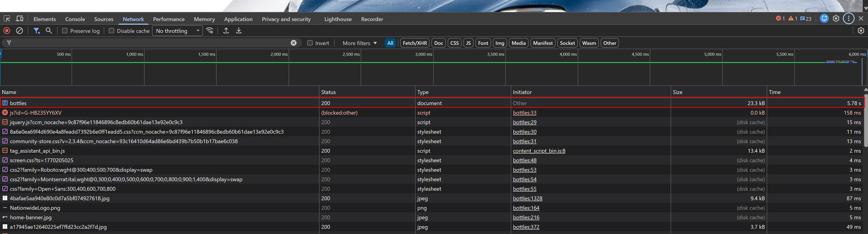
Task: Switch to the Console tab
Action: tap(75, 19)
